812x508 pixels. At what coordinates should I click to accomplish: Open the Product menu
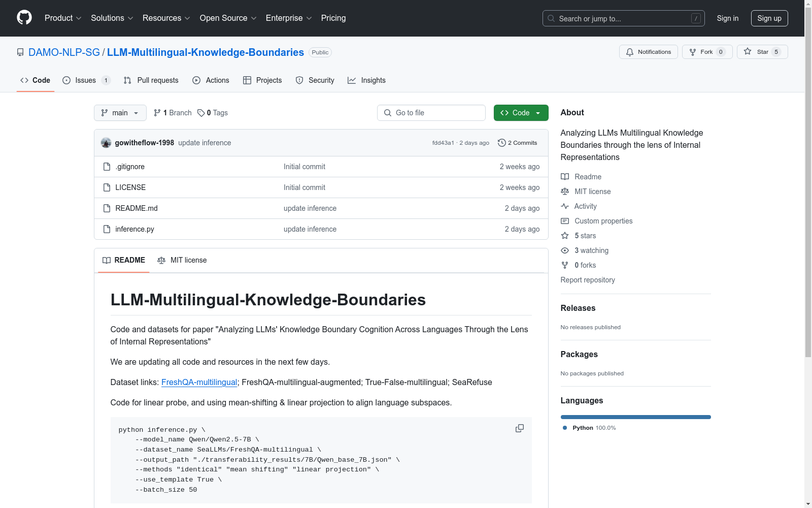point(63,18)
